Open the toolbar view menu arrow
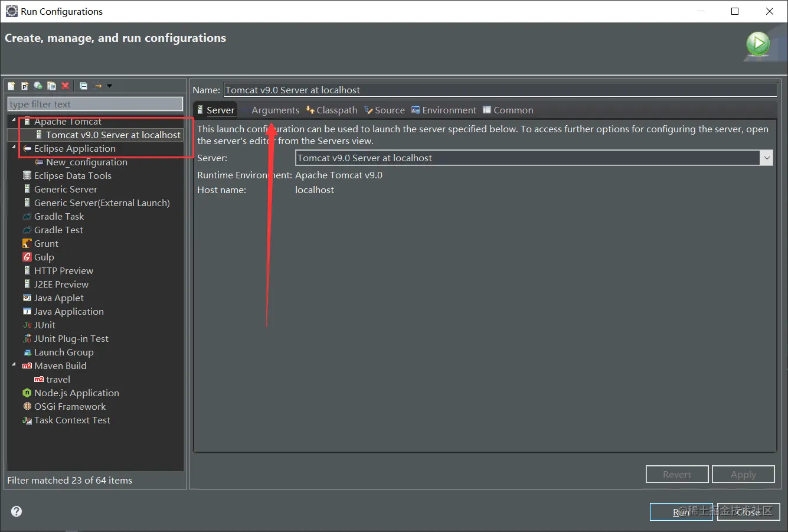Viewport: 788px width, 532px height. tap(109, 86)
